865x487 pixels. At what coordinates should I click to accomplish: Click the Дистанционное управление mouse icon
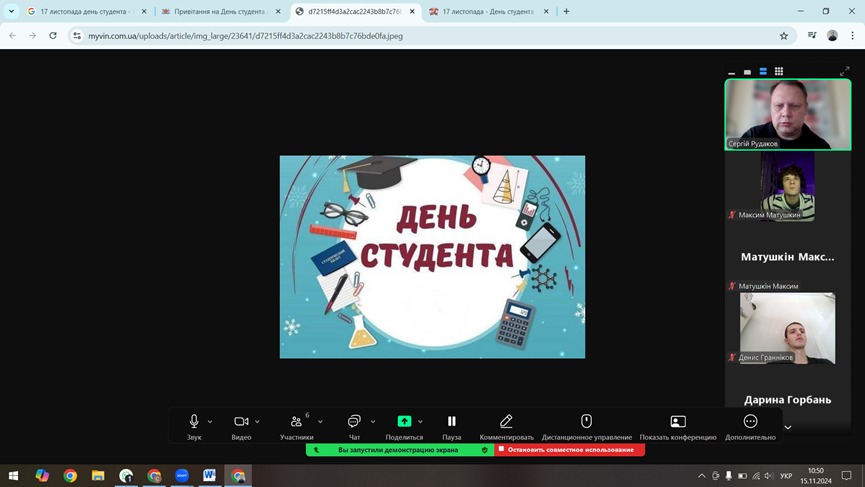coord(587,421)
